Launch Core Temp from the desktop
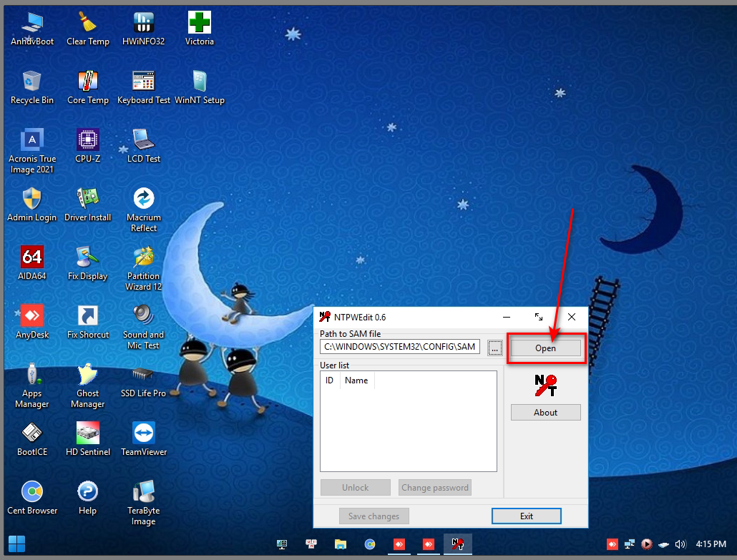737x560 pixels. pos(88,88)
